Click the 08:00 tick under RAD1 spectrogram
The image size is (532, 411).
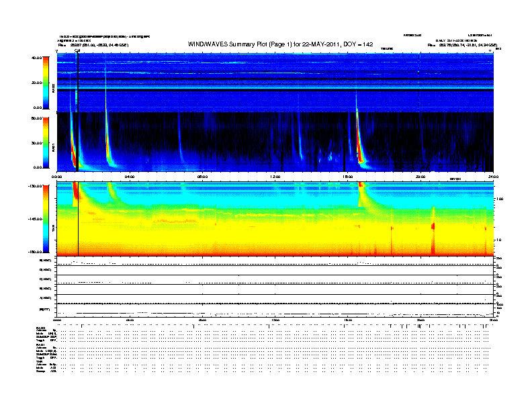[202, 177]
